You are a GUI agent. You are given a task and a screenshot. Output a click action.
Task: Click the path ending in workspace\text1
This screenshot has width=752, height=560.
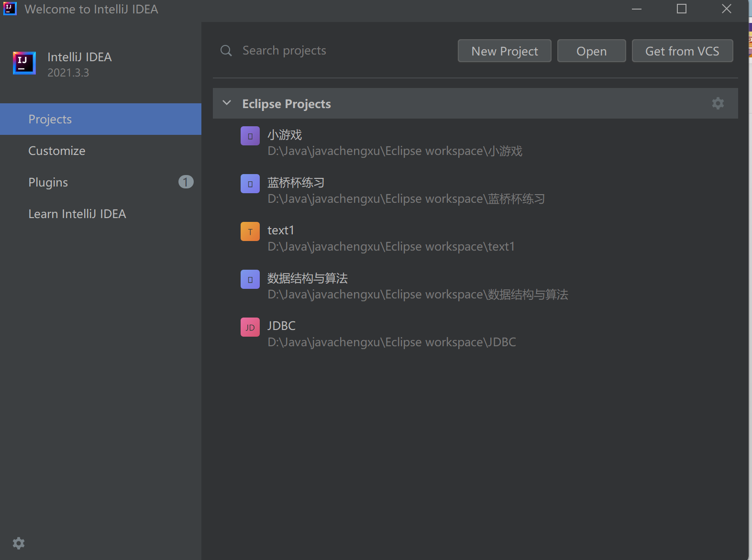[x=391, y=247]
